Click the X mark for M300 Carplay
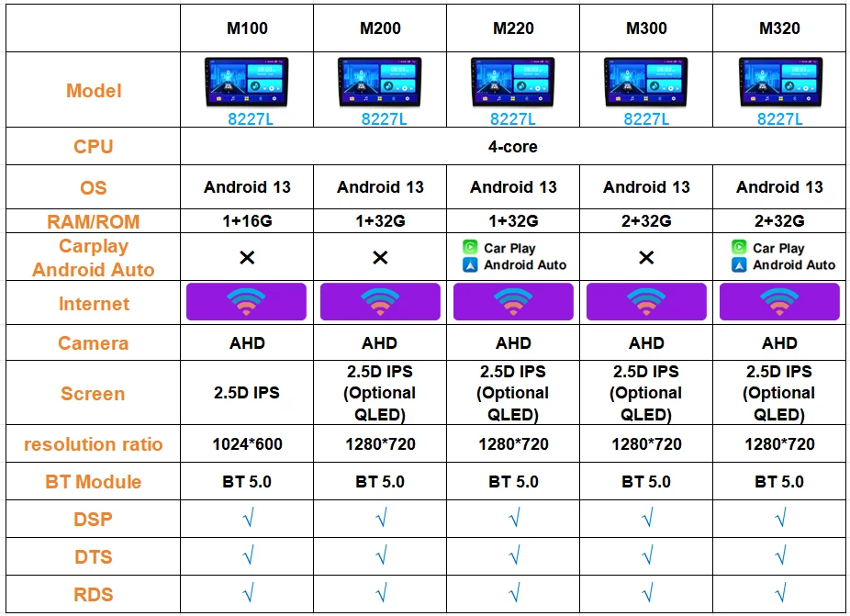 [x=646, y=258]
